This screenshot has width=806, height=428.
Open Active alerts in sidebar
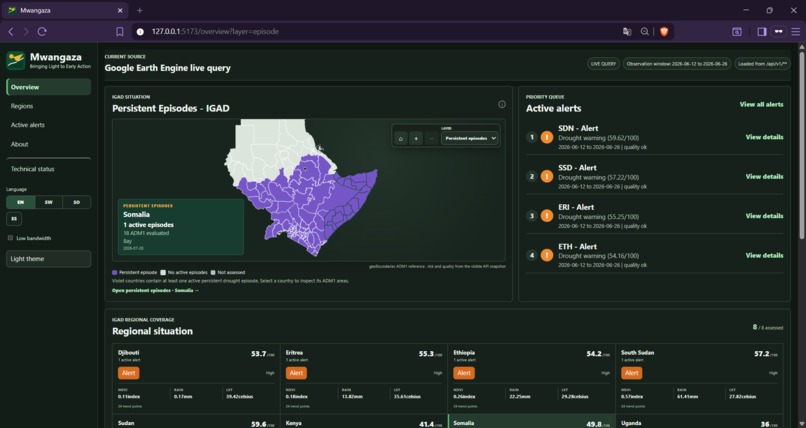tap(48, 125)
